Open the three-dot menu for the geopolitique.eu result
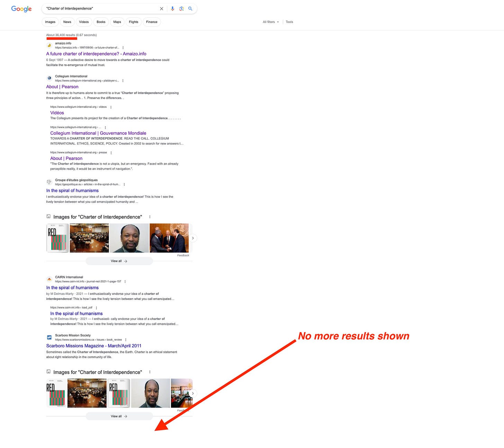Screen dimensions: 504x448 point(124,184)
